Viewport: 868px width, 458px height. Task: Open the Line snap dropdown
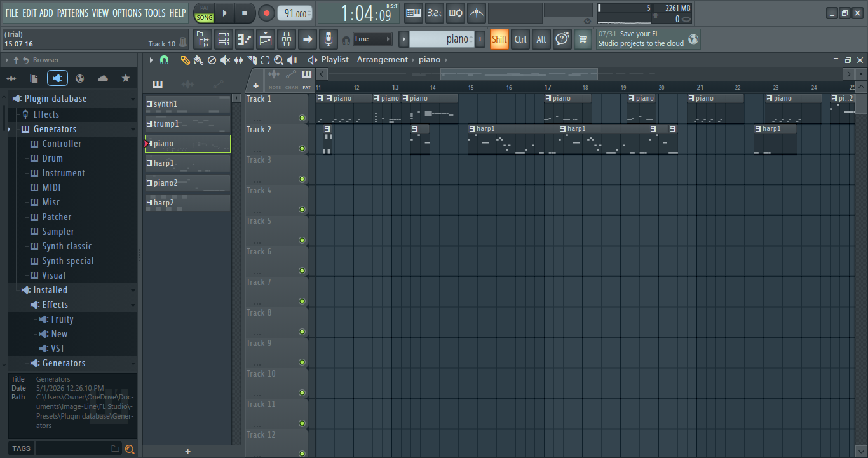click(x=373, y=39)
